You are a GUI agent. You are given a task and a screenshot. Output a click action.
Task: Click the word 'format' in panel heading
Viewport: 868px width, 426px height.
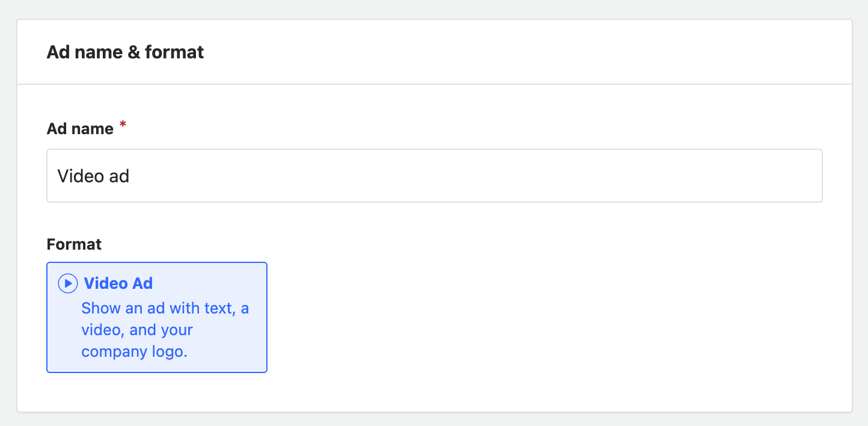[174, 52]
